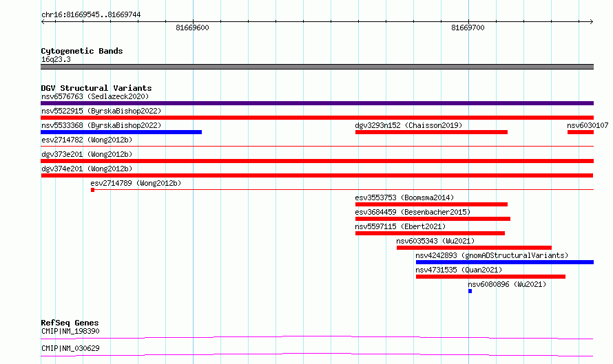Select the short red nsv6030107 bar
Image resolution: width=613 pixels, height=364 pixels.
coord(581,132)
